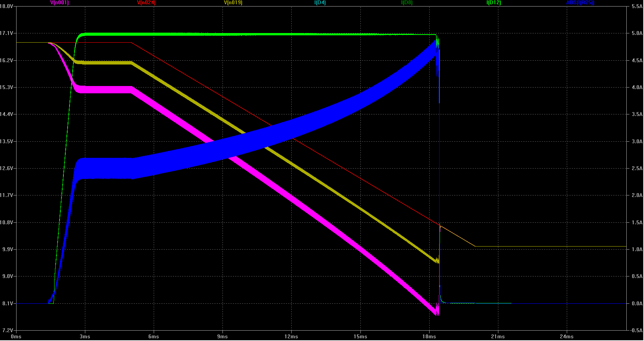Click the 0.0A right axis label

click(637, 303)
